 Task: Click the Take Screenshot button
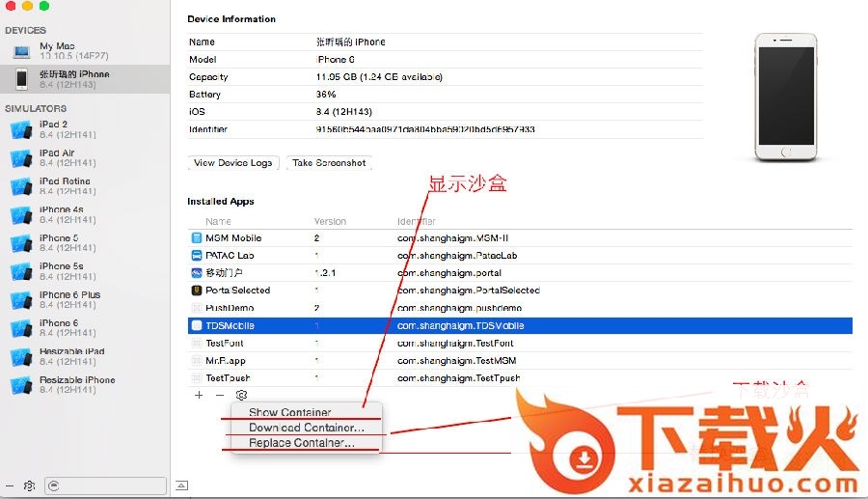coord(330,163)
